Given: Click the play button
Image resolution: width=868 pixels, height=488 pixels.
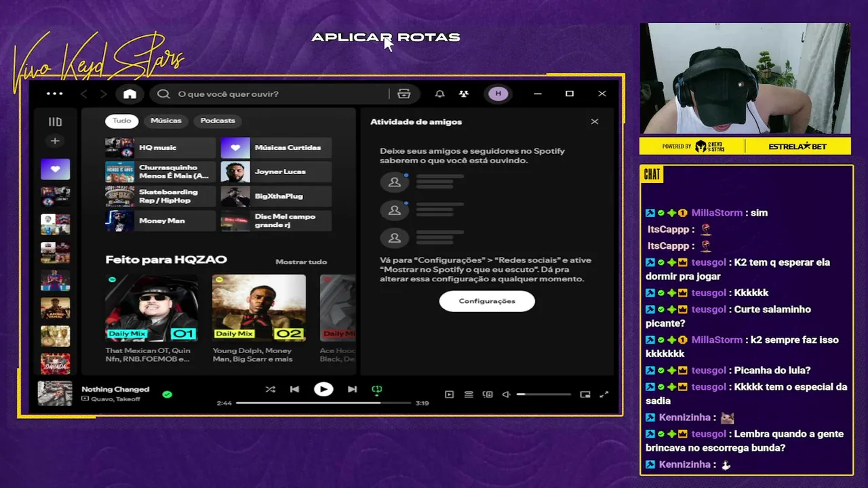Looking at the screenshot, I should [x=323, y=389].
